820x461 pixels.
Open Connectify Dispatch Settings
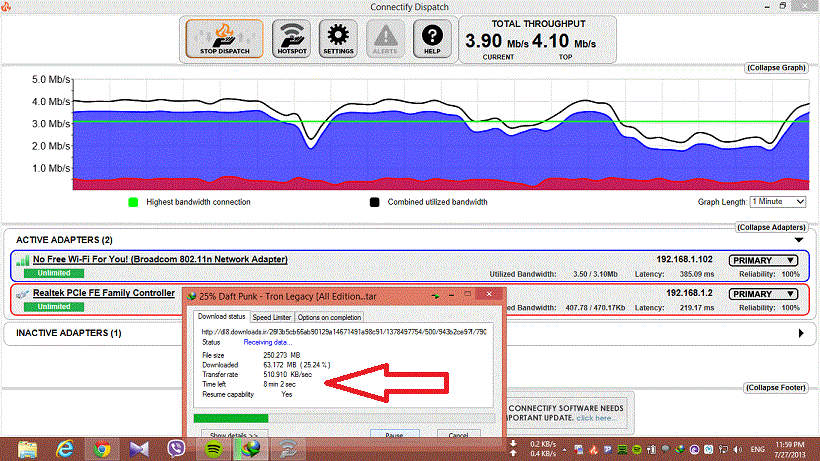click(338, 39)
